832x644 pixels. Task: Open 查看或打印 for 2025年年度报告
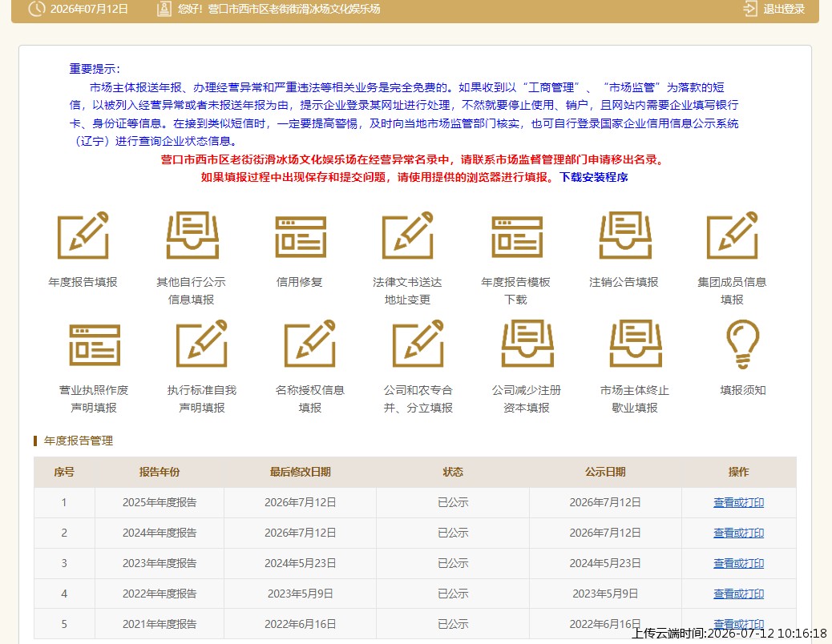pyautogui.click(x=738, y=502)
